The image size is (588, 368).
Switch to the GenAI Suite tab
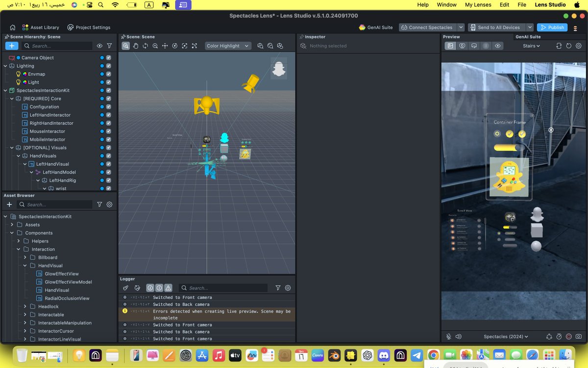click(x=528, y=37)
